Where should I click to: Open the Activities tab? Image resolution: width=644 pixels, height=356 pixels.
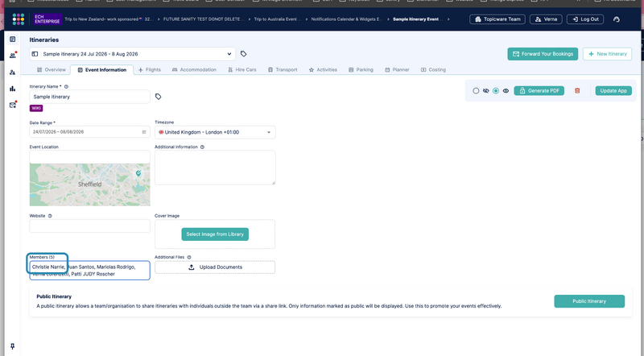point(323,70)
